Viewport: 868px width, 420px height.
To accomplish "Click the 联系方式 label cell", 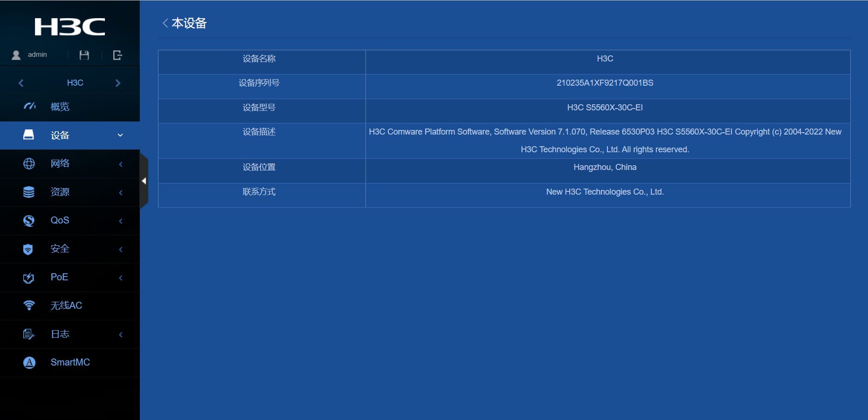I will pos(262,195).
